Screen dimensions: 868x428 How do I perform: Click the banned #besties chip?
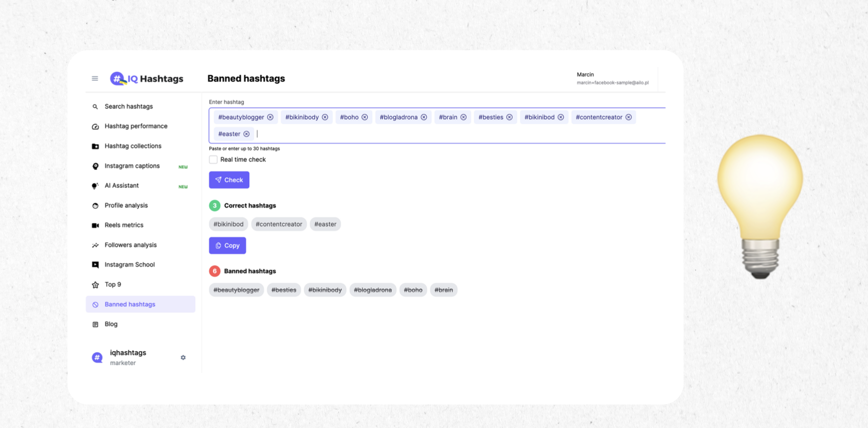[284, 290]
